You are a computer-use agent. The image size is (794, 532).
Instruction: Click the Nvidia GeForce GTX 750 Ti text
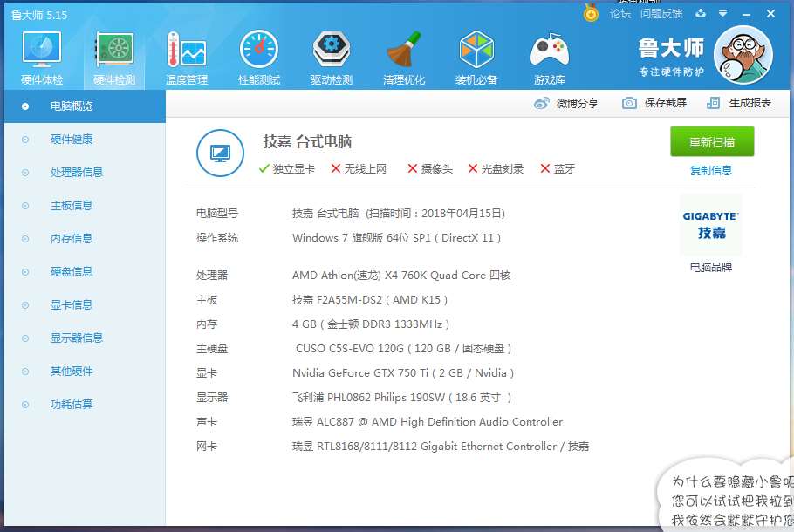[x=403, y=373]
